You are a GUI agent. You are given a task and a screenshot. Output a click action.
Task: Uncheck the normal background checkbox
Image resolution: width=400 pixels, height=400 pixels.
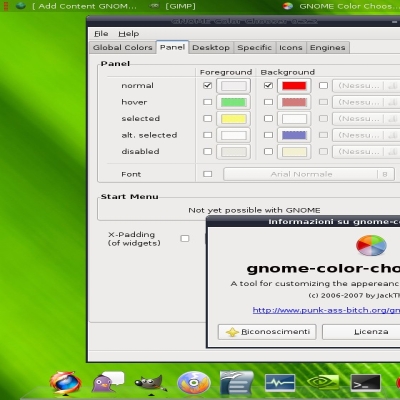click(268, 85)
